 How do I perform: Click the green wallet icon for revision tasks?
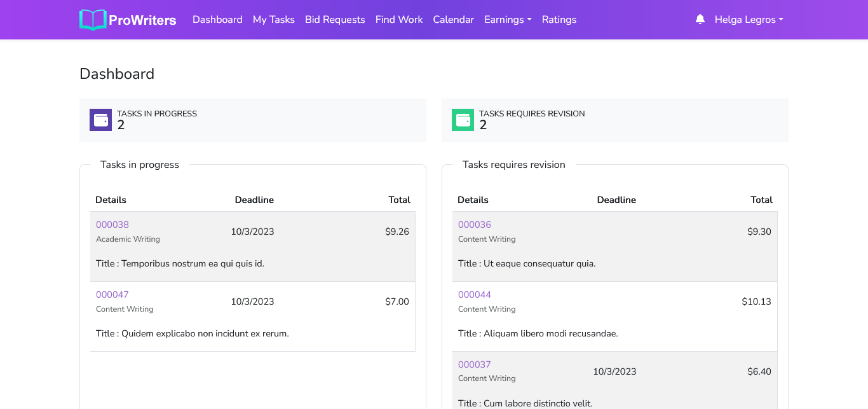[463, 120]
